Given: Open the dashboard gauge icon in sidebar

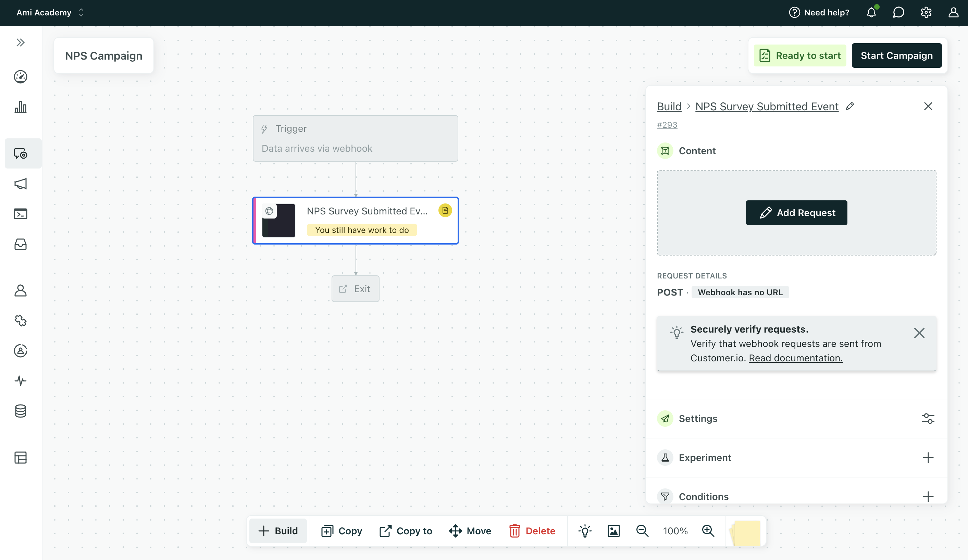Looking at the screenshot, I should click(20, 77).
